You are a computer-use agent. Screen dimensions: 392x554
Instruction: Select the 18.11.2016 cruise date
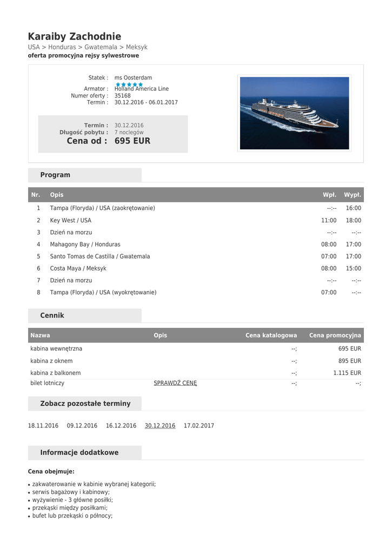(43, 426)
